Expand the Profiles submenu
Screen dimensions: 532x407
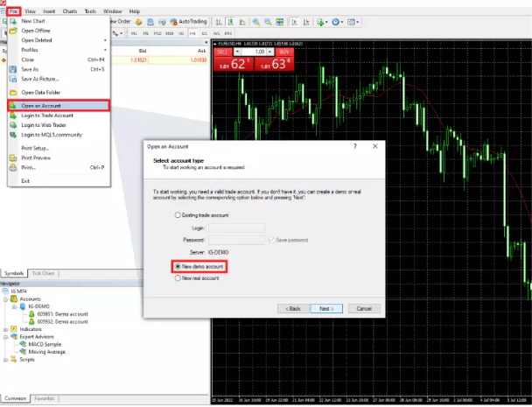tap(105, 50)
